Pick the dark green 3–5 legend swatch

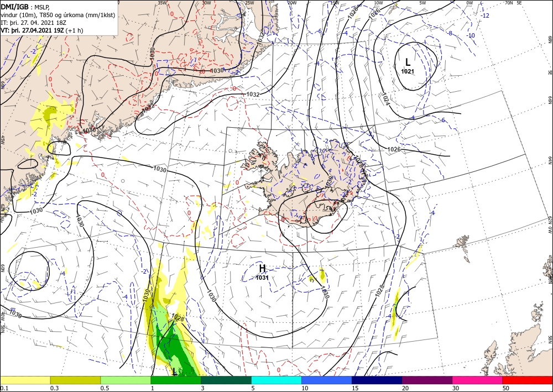tap(226, 380)
